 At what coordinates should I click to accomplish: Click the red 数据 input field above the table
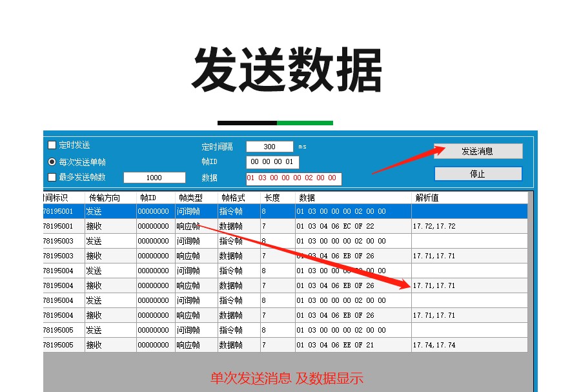[293, 178]
